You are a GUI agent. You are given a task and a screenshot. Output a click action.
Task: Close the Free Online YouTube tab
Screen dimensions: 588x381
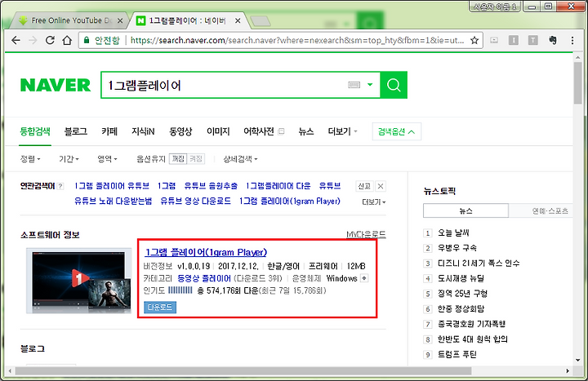pyautogui.click(x=120, y=20)
